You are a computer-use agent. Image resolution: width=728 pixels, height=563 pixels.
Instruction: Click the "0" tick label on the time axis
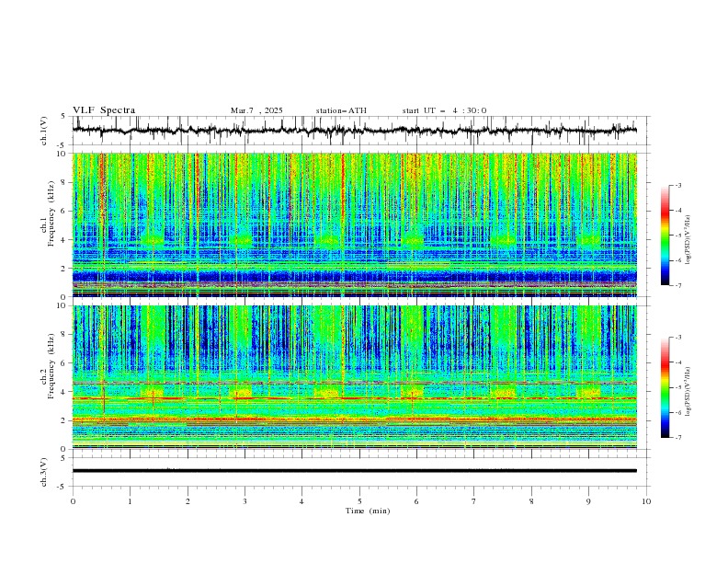point(73,501)
